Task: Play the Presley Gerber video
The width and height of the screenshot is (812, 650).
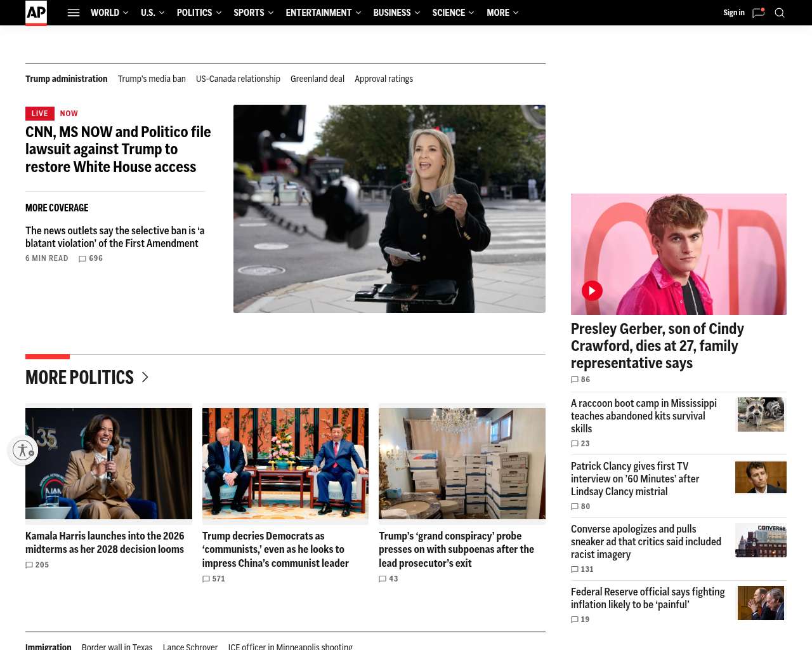Action: coord(592,291)
